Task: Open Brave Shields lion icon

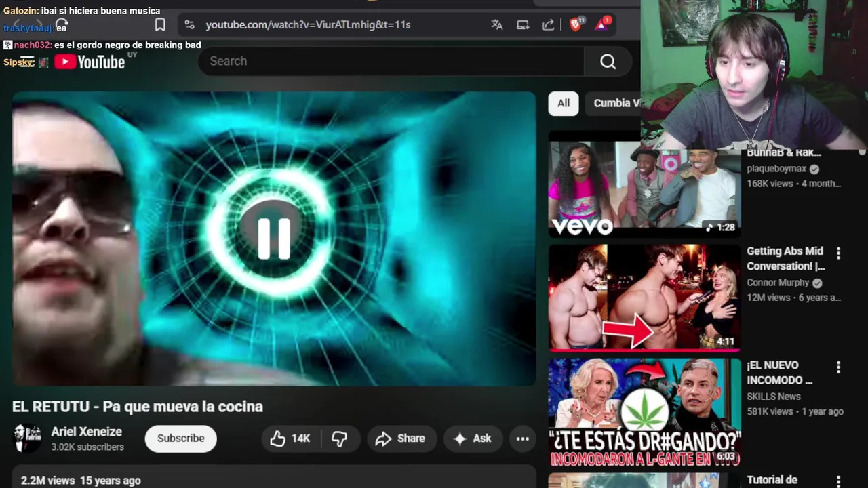Action: 576,24
